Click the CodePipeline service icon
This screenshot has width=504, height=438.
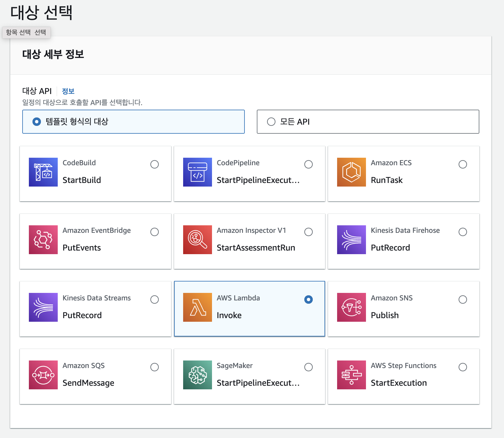pos(198,172)
